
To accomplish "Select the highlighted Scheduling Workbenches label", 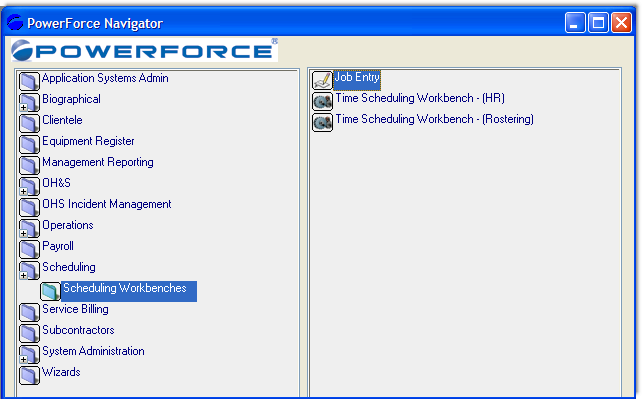I will [129, 291].
